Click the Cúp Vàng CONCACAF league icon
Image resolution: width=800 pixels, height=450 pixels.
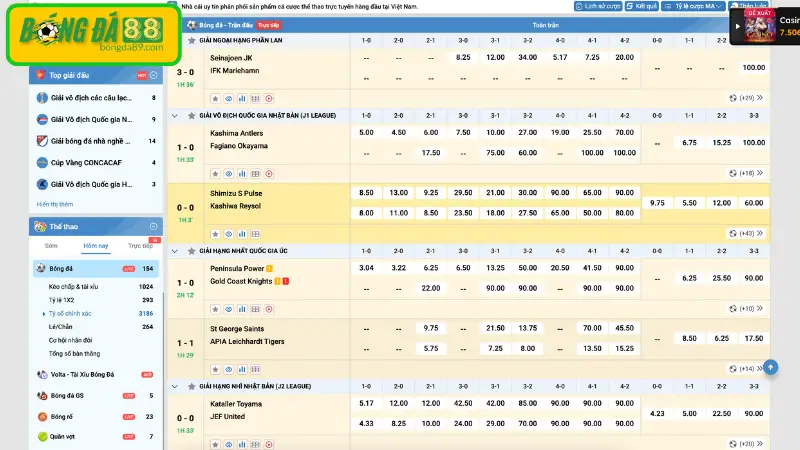coord(42,163)
